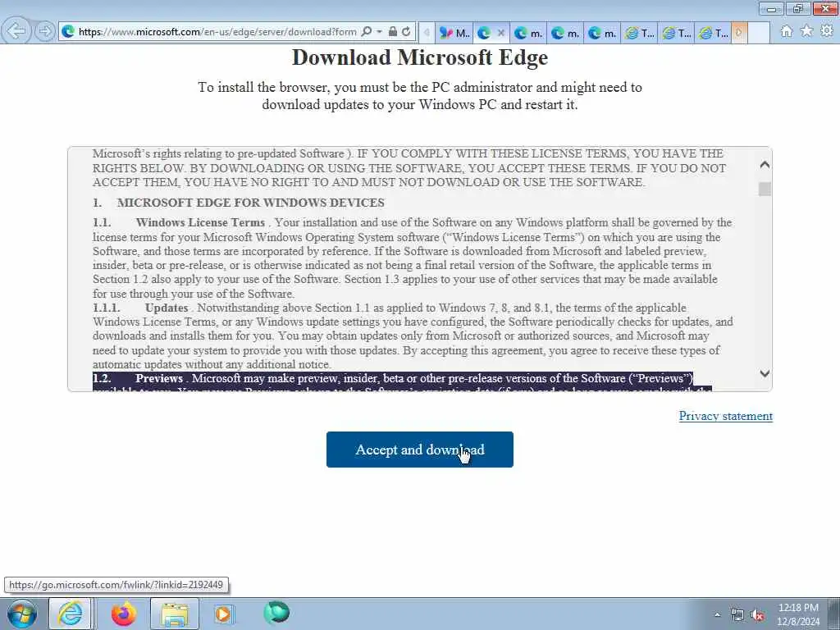Click the tab strip left scroll arrow
This screenshot has height=630, width=840.
tap(427, 33)
